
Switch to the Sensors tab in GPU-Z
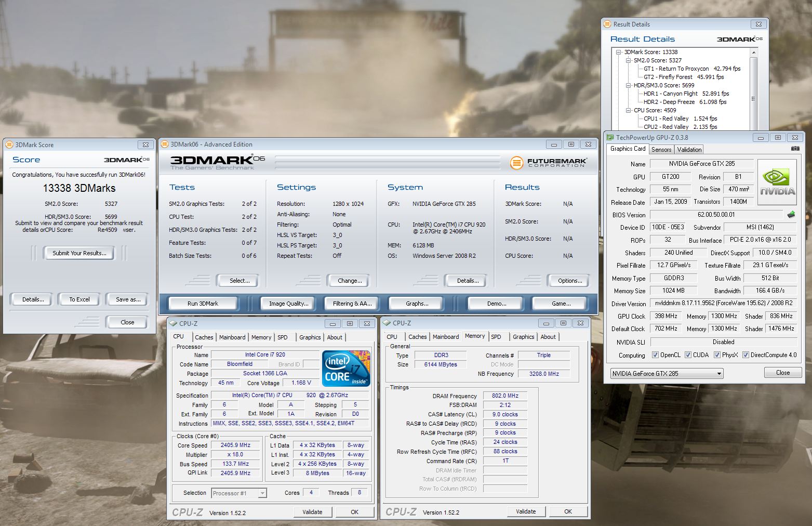(x=661, y=149)
